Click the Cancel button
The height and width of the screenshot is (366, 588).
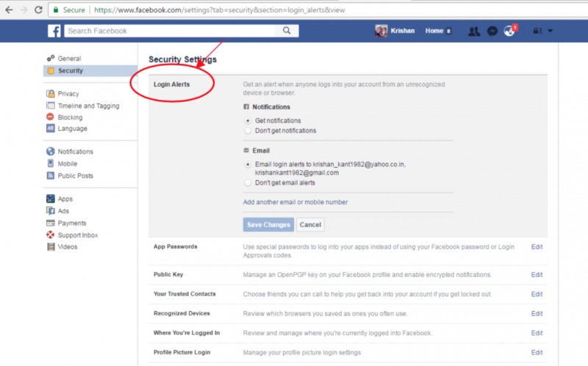pyautogui.click(x=310, y=225)
